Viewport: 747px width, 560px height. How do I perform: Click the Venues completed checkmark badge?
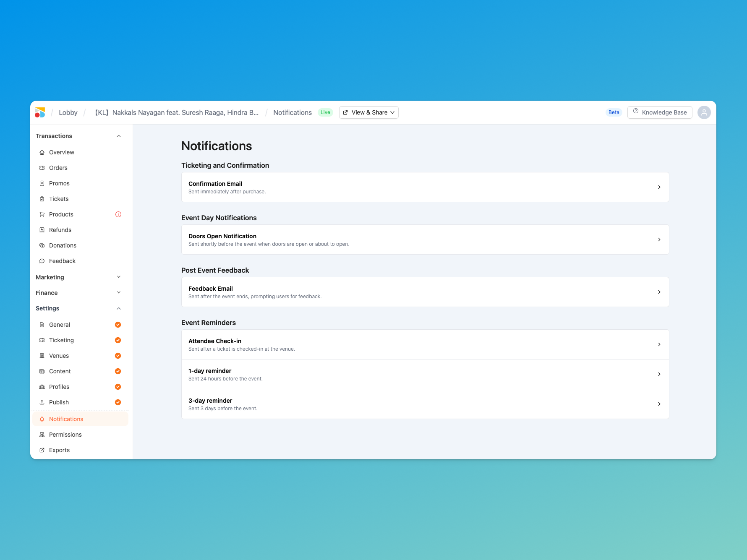coord(118,356)
